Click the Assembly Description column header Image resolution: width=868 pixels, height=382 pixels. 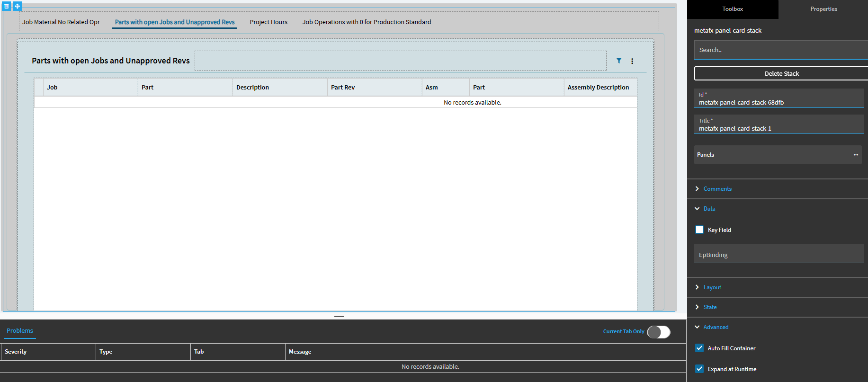(600, 87)
